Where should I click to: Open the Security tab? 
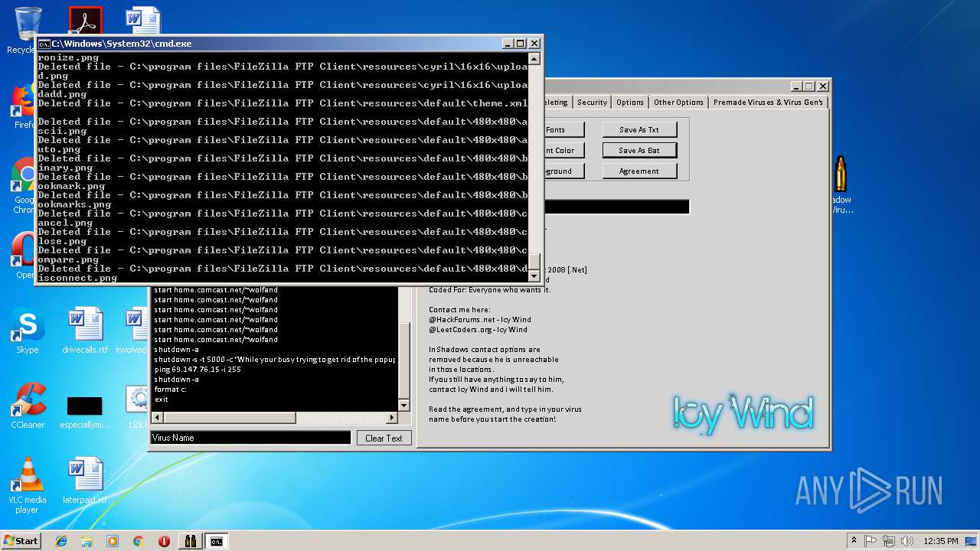click(592, 103)
